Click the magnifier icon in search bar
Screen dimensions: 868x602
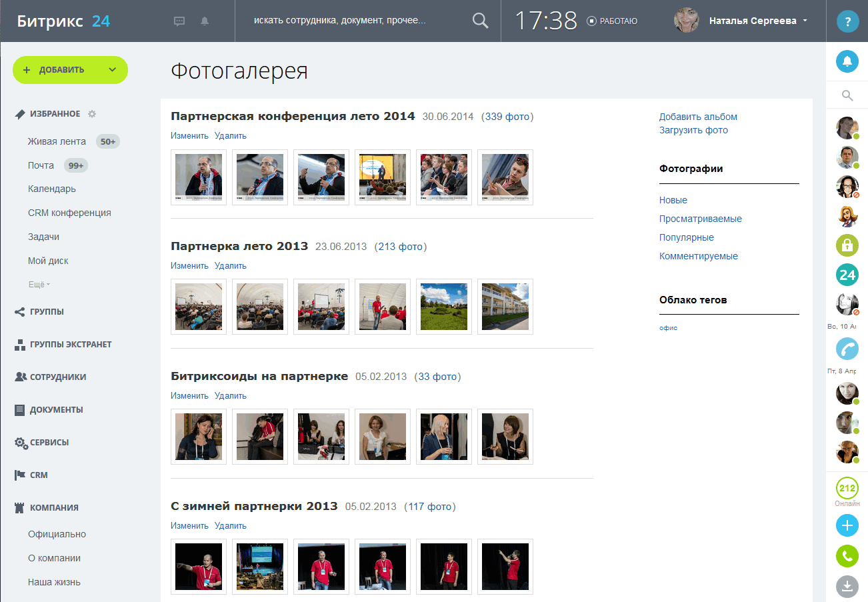[480, 21]
